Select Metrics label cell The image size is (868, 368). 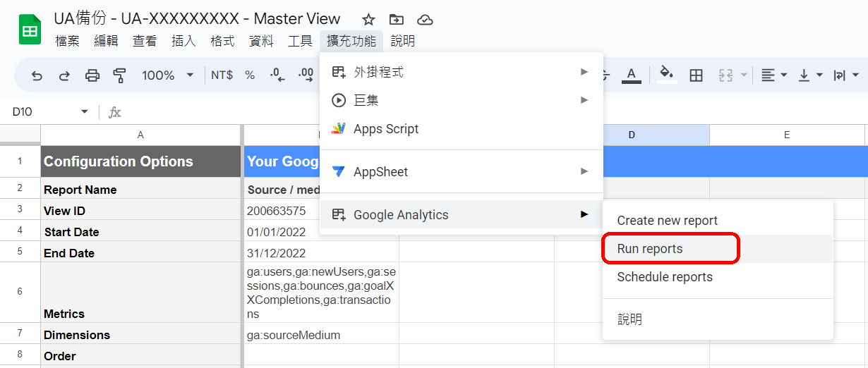140,292
